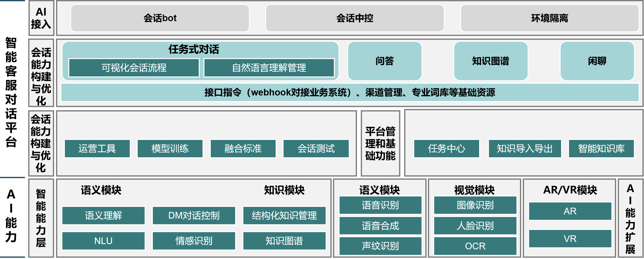Select the AR block

570,211
